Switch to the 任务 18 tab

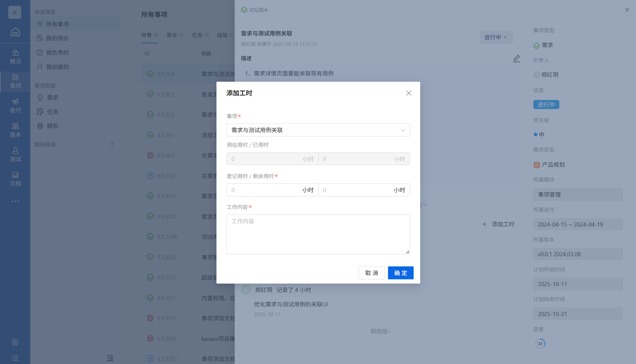point(200,35)
